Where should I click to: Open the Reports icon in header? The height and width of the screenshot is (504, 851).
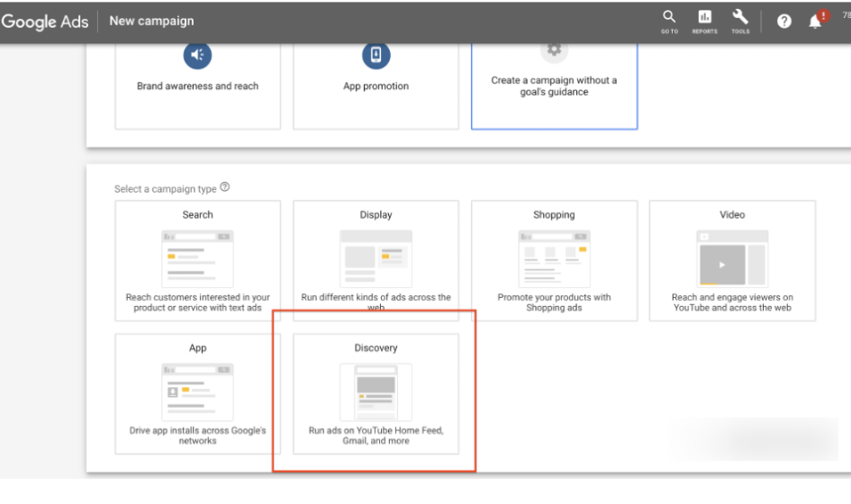pyautogui.click(x=704, y=20)
